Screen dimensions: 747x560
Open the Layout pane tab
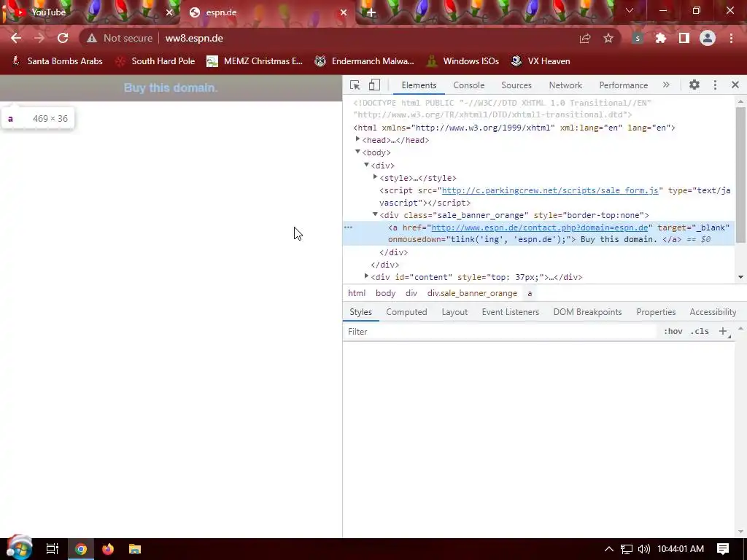tap(454, 312)
